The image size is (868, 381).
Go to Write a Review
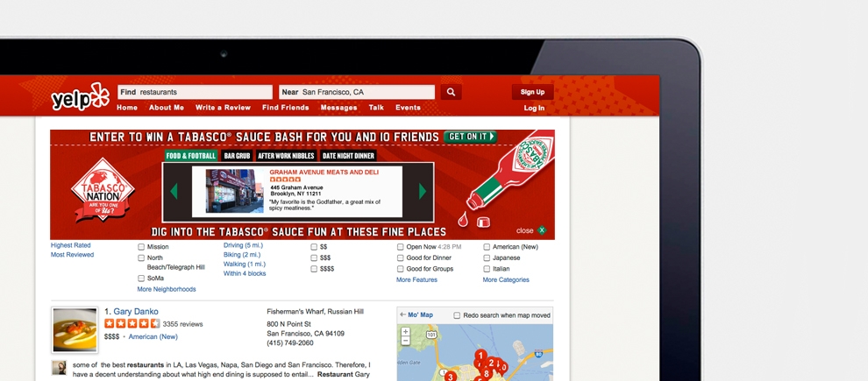[223, 108]
